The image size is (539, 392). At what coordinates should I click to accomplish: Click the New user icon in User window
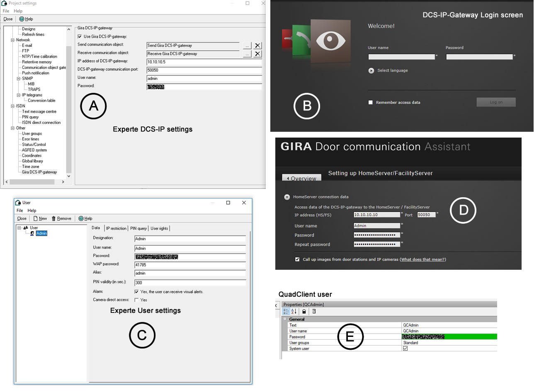click(36, 218)
